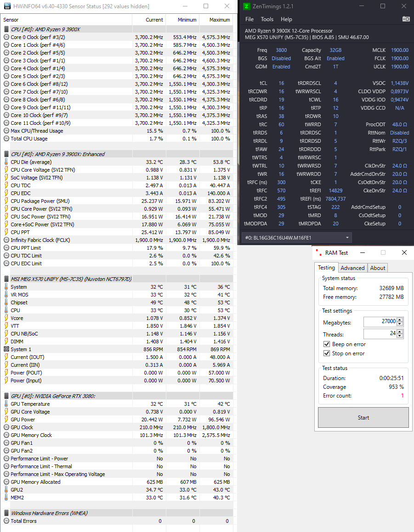Viewport: 414px width, 532px height.
Task: Switch to the About tab in RAM Test
Action: 378,268
